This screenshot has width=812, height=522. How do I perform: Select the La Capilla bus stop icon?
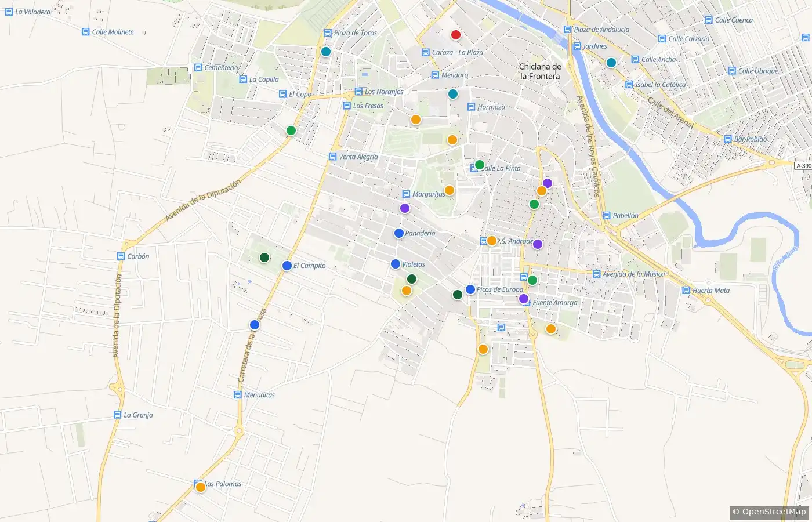click(x=243, y=79)
